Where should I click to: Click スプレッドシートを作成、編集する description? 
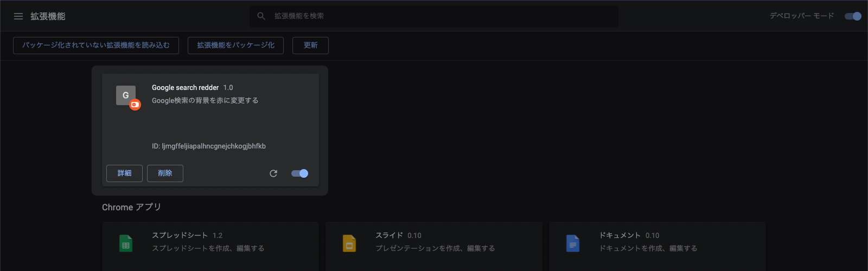pyautogui.click(x=208, y=248)
